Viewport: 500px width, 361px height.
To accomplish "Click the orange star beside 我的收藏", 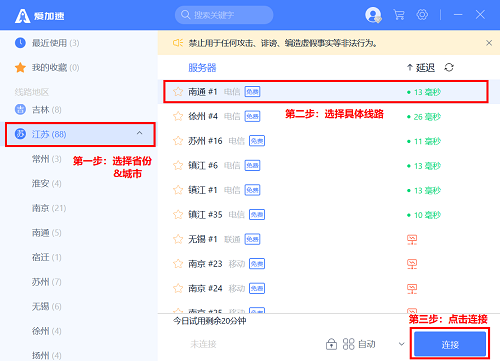I will coord(20,67).
